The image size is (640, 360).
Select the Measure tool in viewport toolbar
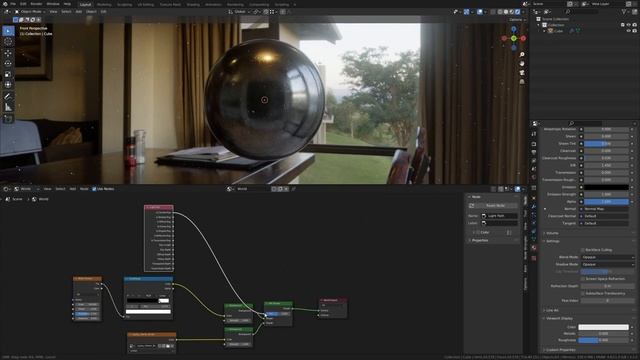[8, 107]
